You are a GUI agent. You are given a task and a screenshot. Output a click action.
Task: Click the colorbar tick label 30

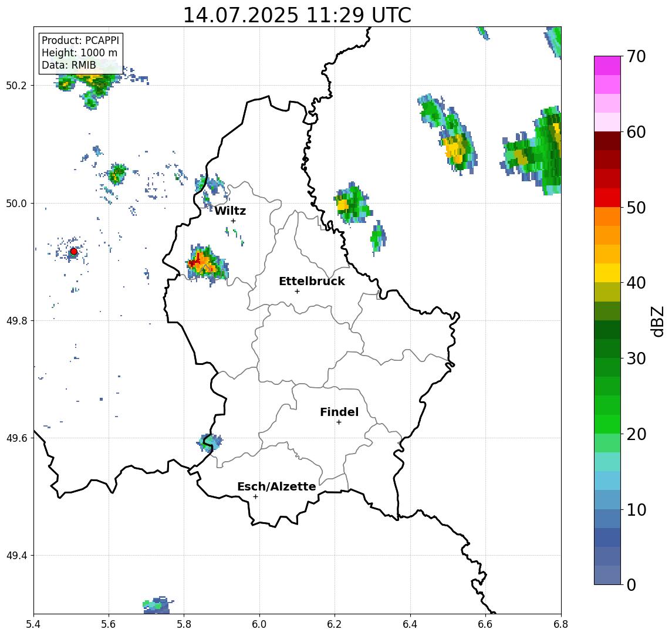click(636, 358)
